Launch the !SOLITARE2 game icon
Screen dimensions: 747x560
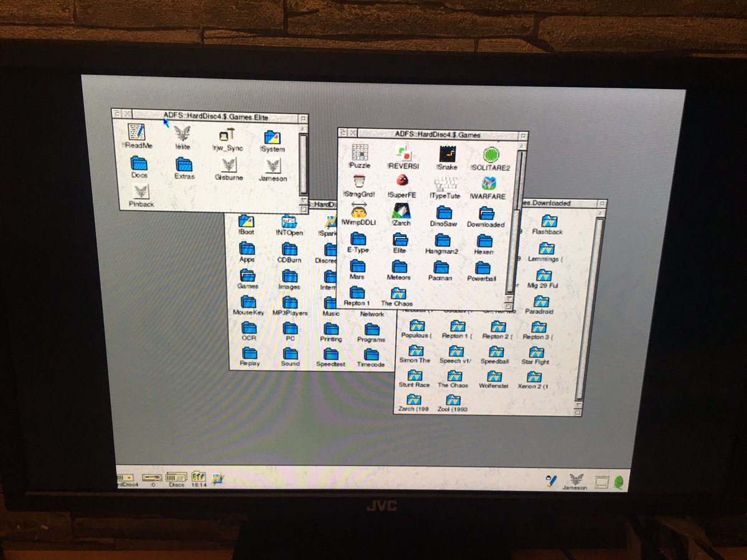coord(491,156)
